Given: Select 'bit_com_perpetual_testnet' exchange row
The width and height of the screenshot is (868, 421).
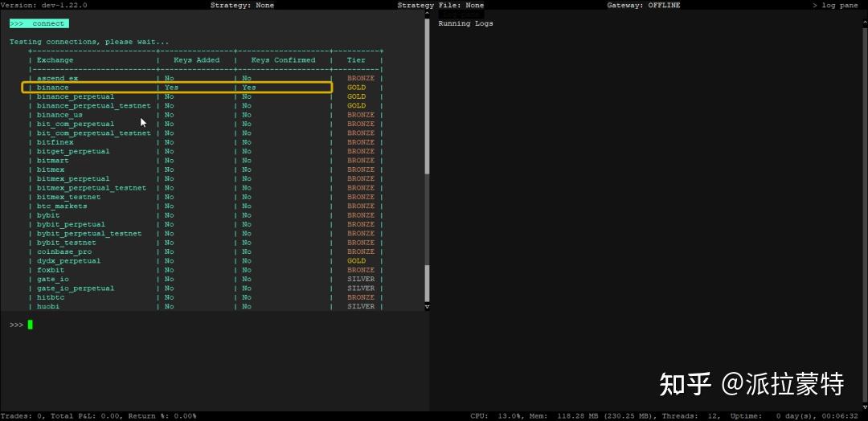Looking at the screenshot, I should (x=206, y=133).
